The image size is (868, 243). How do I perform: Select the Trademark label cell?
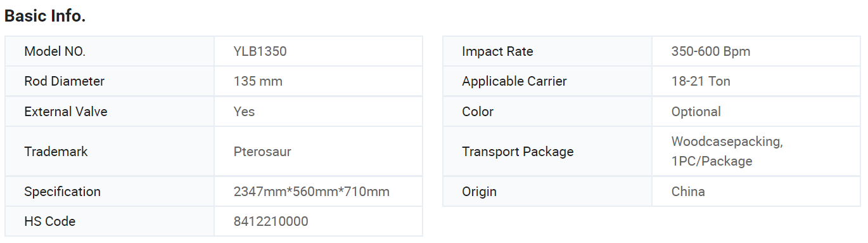[110, 152]
